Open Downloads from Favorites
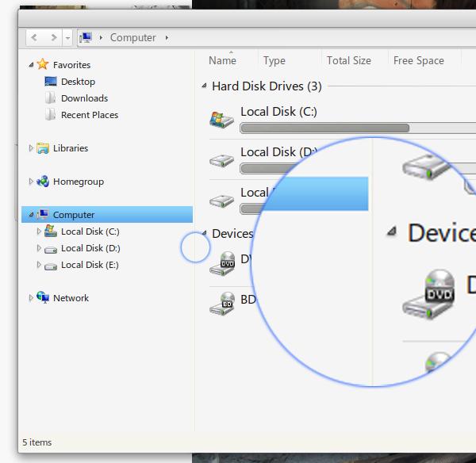The height and width of the screenshot is (463, 476). 84,98
